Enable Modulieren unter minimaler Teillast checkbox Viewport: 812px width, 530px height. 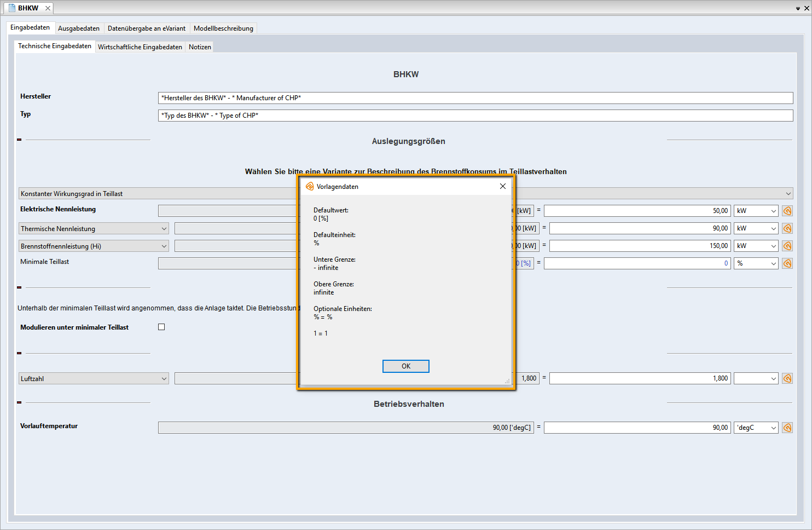point(161,327)
